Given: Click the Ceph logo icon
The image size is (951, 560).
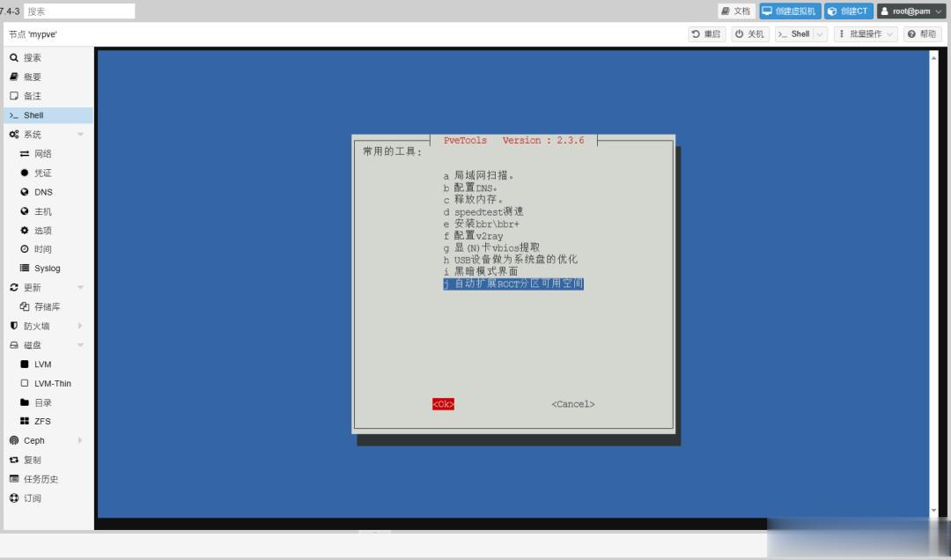Looking at the screenshot, I should [14, 440].
